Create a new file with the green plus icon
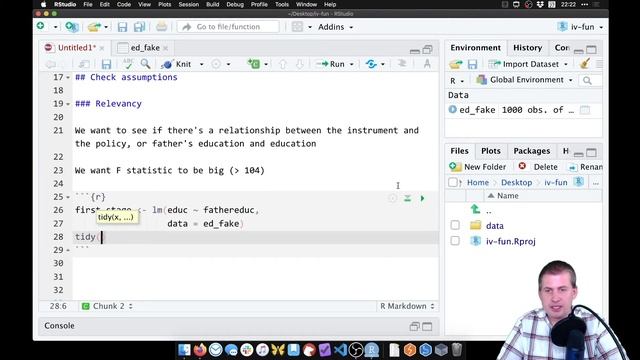The height and width of the screenshot is (360, 640). [x=41, y=27]
